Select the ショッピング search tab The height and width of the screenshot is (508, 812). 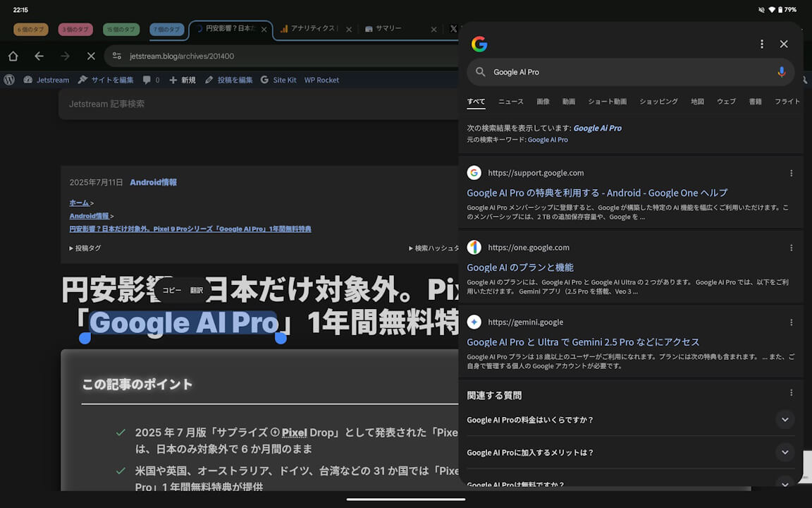point(659,102)
